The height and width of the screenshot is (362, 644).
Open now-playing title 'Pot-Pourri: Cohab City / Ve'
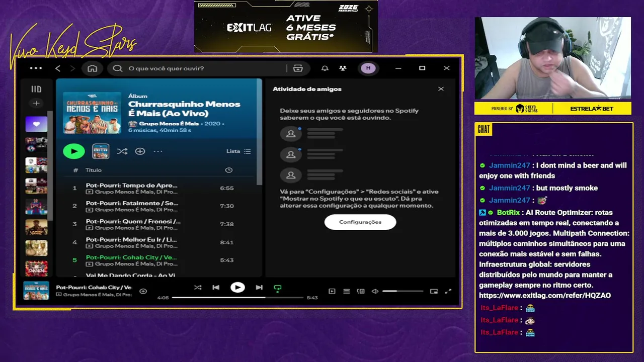click(x=94, y=287)
